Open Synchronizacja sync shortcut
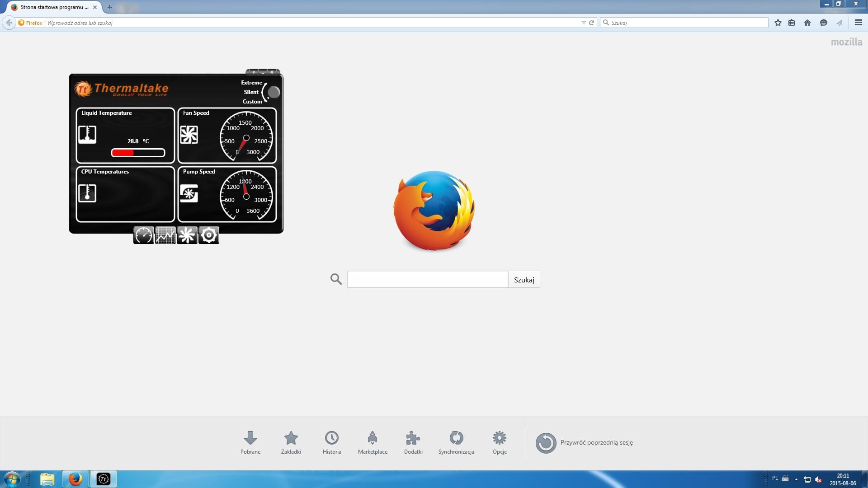868x488 pixels. pyautogui.click(x=456, y=442)
